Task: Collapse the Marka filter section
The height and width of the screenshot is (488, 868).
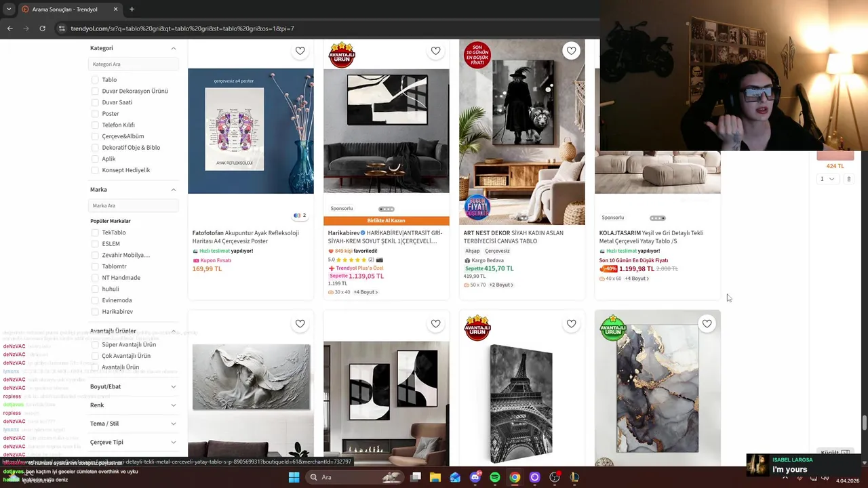Action: click(x=174, y=190)
